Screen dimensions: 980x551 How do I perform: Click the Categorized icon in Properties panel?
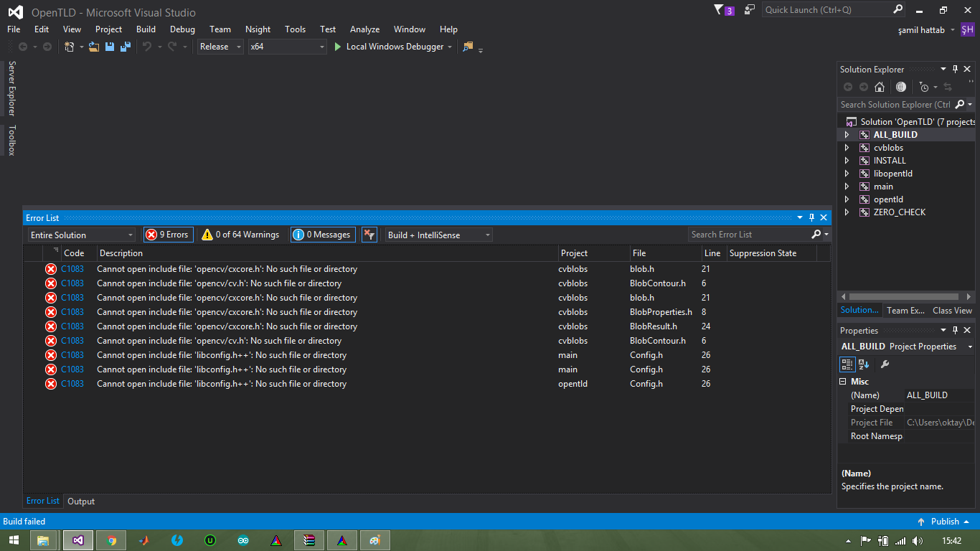pos(847,364)
